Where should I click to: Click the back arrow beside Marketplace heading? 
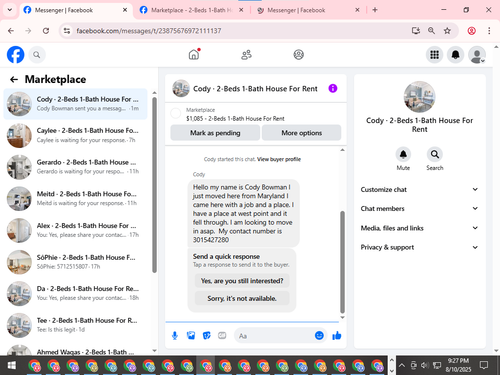(14, 79)
